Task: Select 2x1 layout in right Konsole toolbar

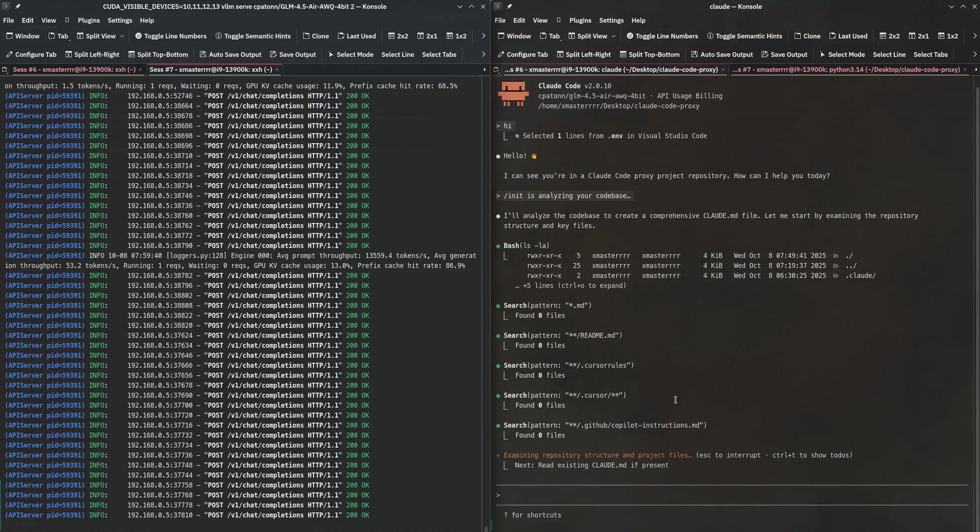Action: [x=919, y=36]
